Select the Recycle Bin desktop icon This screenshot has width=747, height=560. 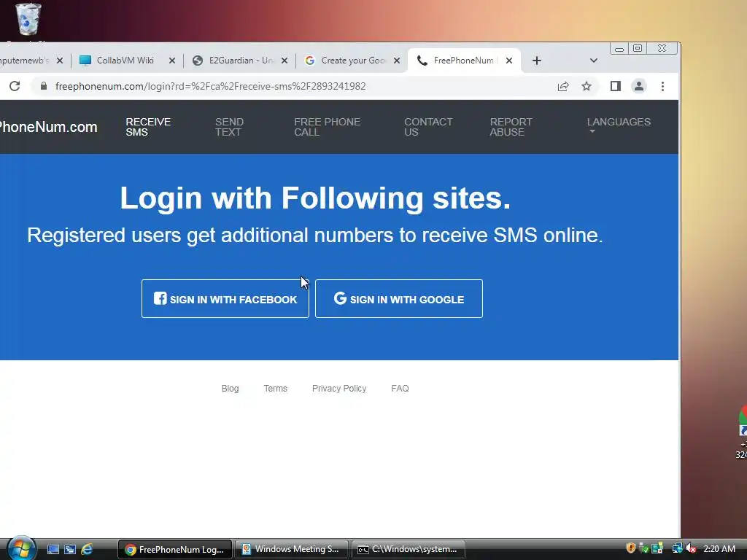point(28,21)
